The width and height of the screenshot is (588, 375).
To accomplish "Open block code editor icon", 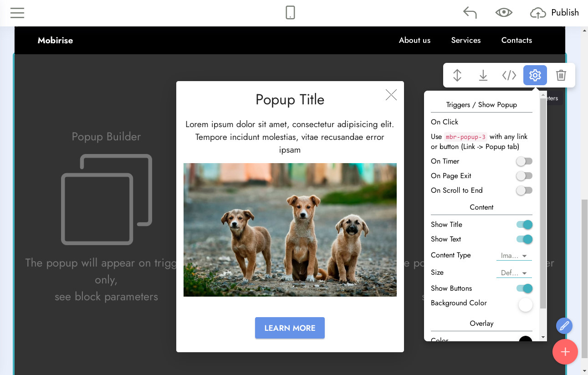I will pos(509,75).
